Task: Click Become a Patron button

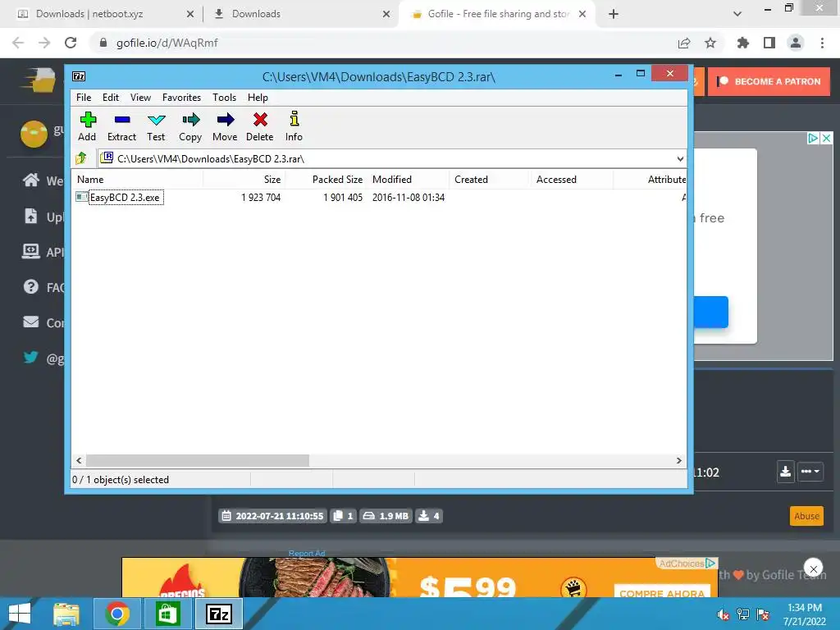Action: (769, 81)
